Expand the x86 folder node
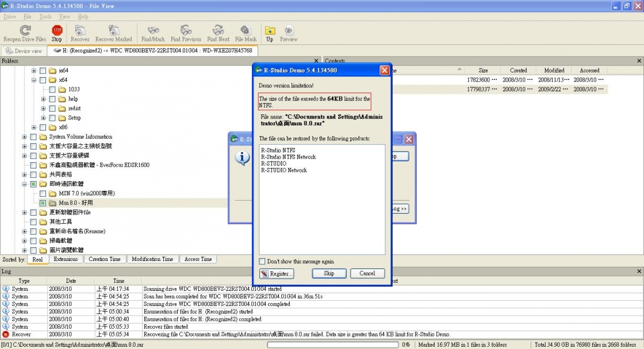Screen dimensions: 644x349 pos(34,127)
